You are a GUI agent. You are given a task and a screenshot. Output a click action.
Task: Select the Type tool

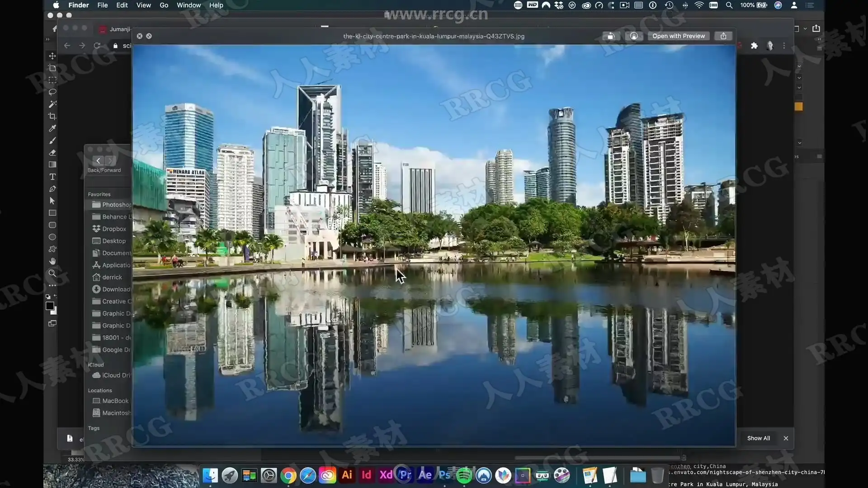(52, 177)
